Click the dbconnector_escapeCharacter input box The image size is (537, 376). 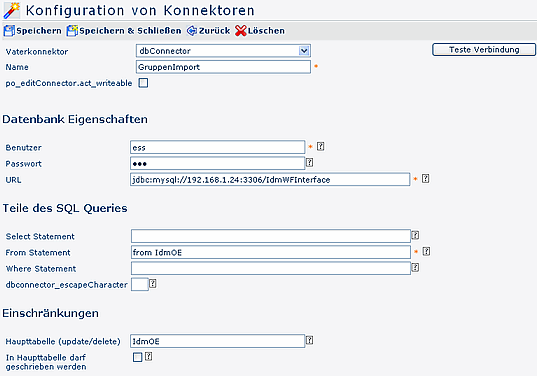coord(140,284)
